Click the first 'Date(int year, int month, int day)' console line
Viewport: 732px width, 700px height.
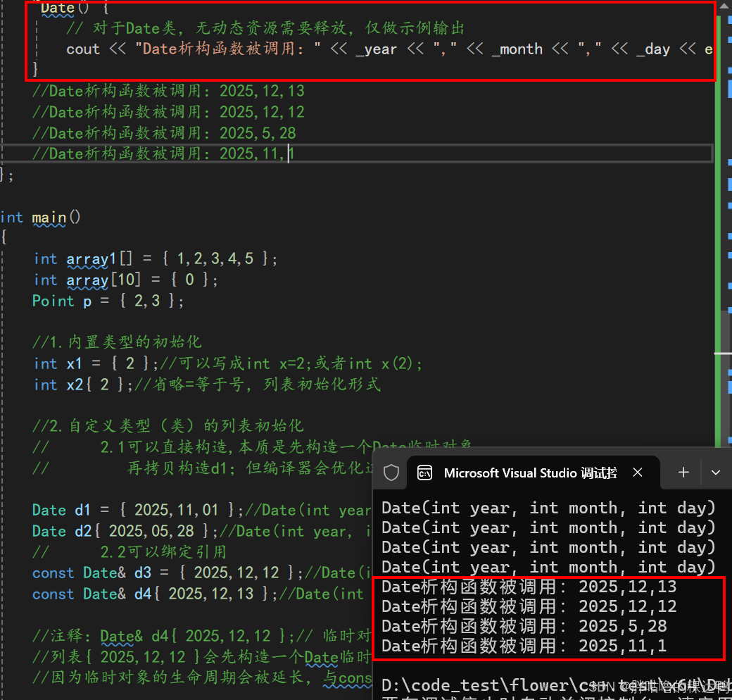(x=548, y=508)
